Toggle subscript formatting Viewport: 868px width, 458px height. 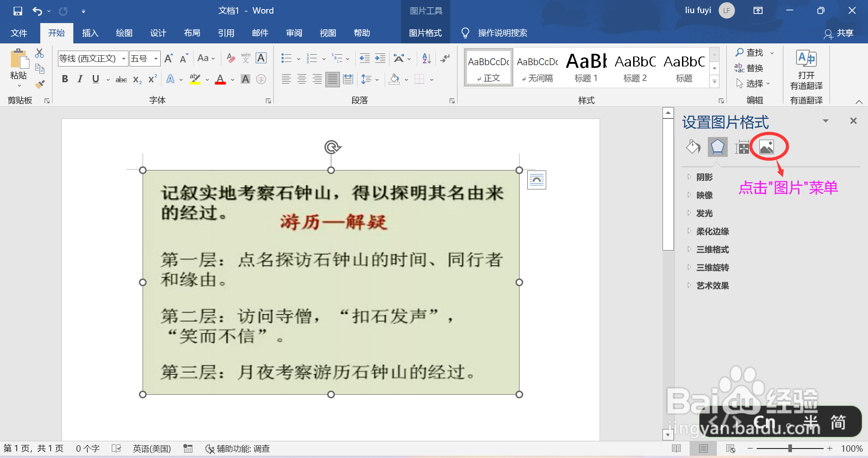point(136,80)
